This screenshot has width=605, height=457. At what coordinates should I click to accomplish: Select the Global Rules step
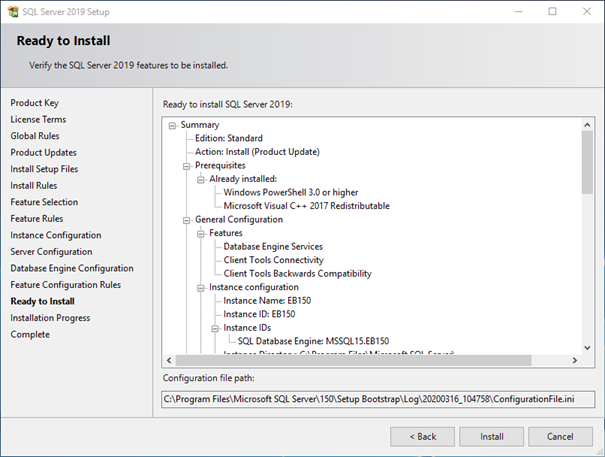[x=35, y=136]
